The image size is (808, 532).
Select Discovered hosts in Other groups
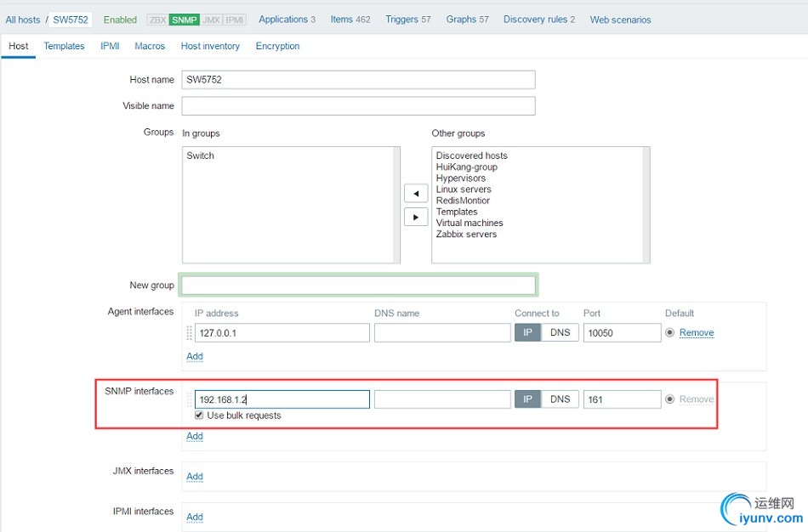pos(471,156)
